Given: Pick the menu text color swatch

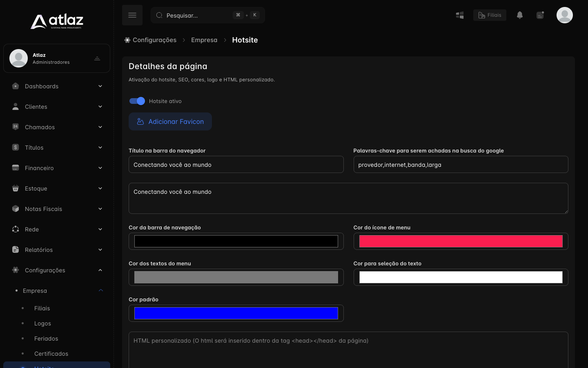Looking at the screenshot, I should pos(236,277).
